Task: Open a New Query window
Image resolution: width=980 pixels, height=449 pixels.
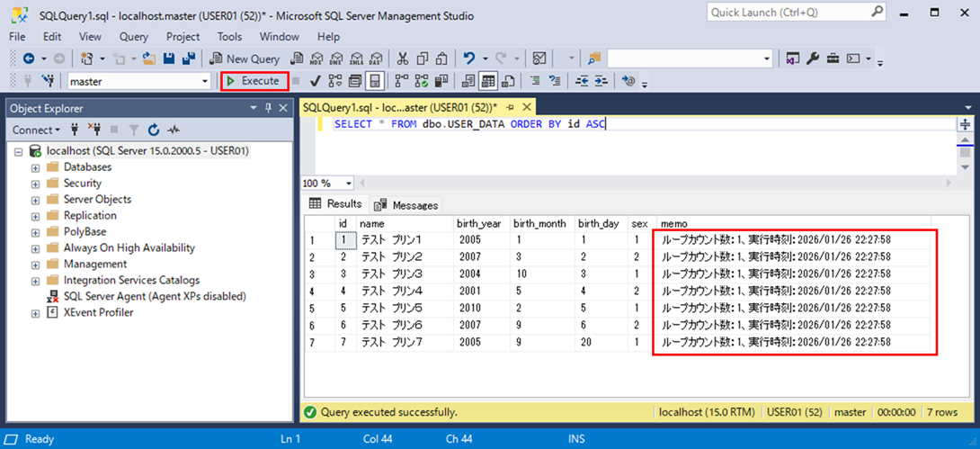Action: [x=245, y=58]
